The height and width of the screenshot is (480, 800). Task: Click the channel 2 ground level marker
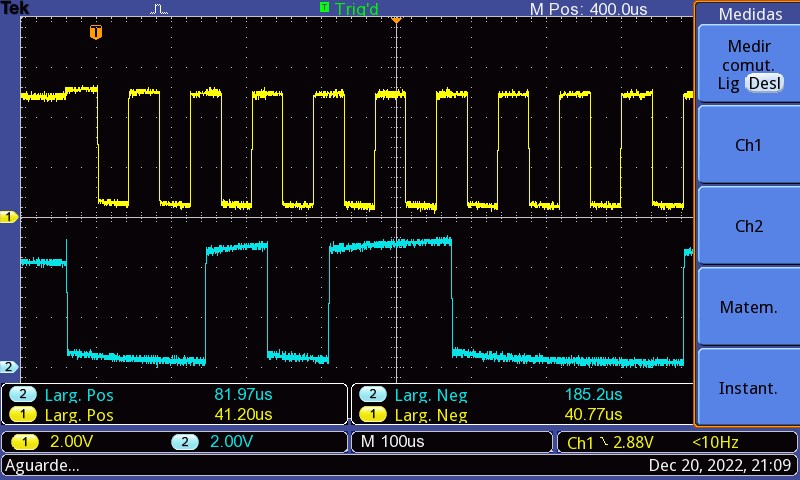[9, 367]
